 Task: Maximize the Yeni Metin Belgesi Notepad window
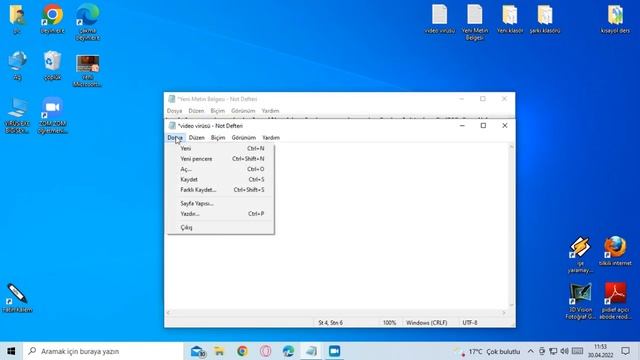coord(483,99)
